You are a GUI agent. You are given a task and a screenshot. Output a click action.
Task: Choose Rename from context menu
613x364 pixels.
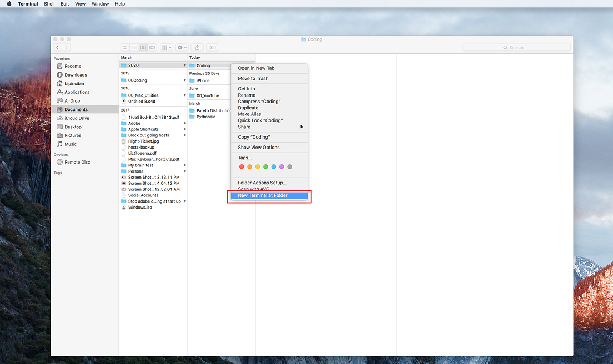click(269, 95)
